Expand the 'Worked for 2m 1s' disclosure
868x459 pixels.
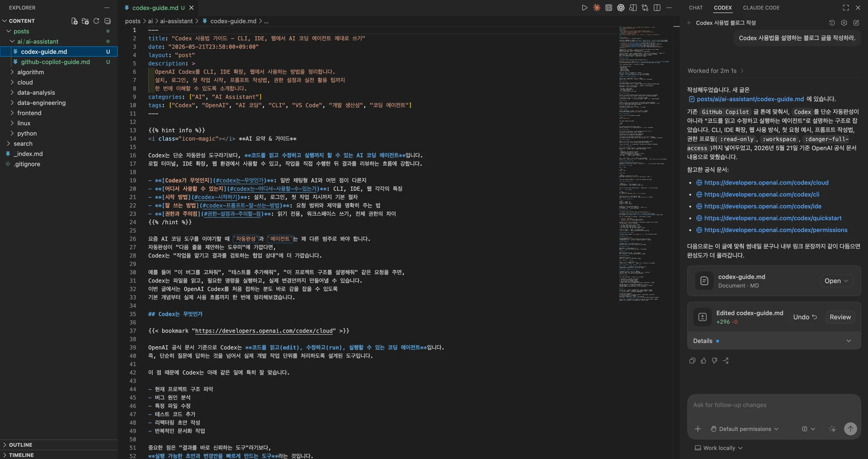click(x=716, y=71)
